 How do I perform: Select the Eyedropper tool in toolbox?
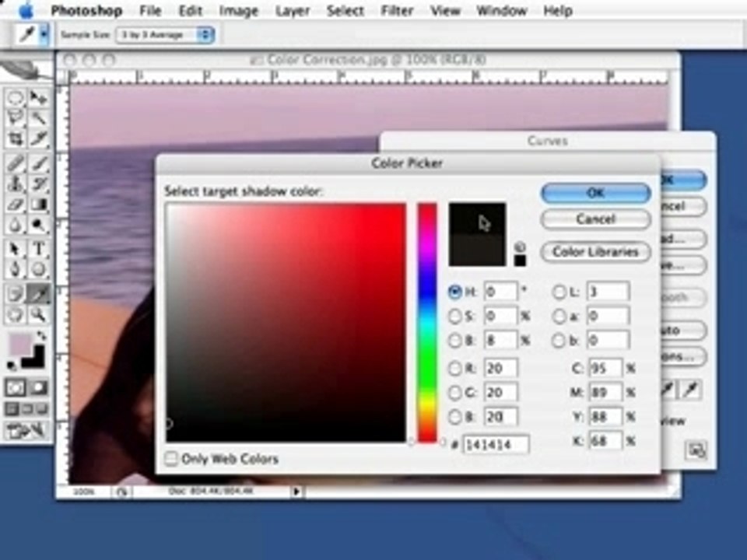38,293
